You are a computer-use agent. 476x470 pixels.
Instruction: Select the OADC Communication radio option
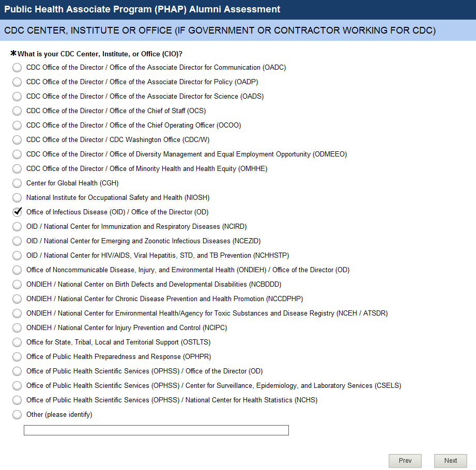(17, 68)
